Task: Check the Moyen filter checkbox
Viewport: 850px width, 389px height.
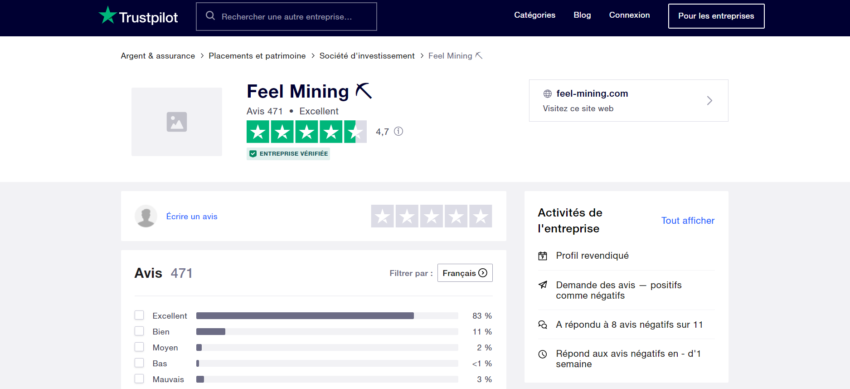Action: (x=139, y=347)
